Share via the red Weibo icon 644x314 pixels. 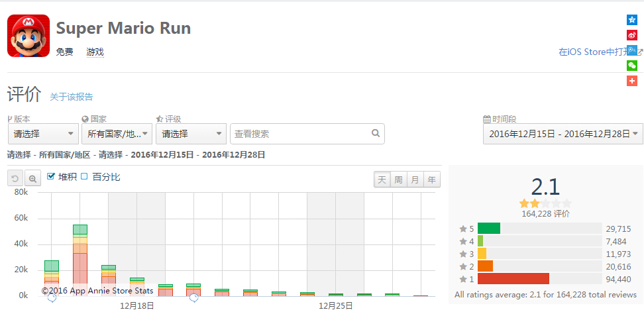point(631,35)
